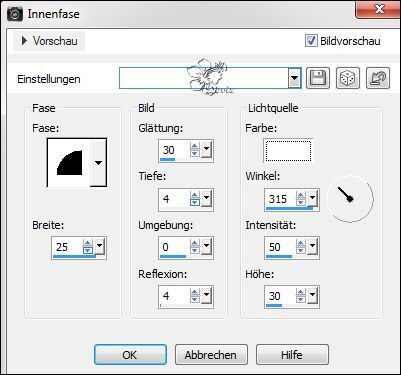Increase the Glättung value with the up arrow
The width and height of the screenshot is (401, 375).
pos(195,146)
